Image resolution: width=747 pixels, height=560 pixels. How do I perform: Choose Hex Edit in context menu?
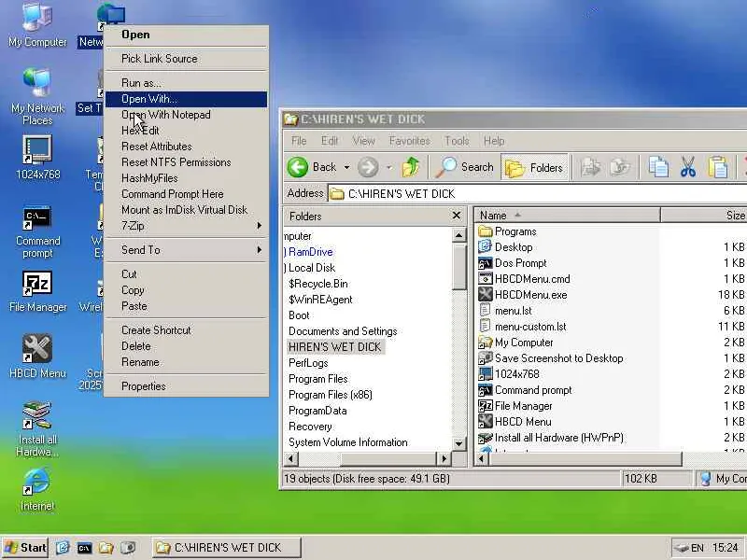[186, 131]
